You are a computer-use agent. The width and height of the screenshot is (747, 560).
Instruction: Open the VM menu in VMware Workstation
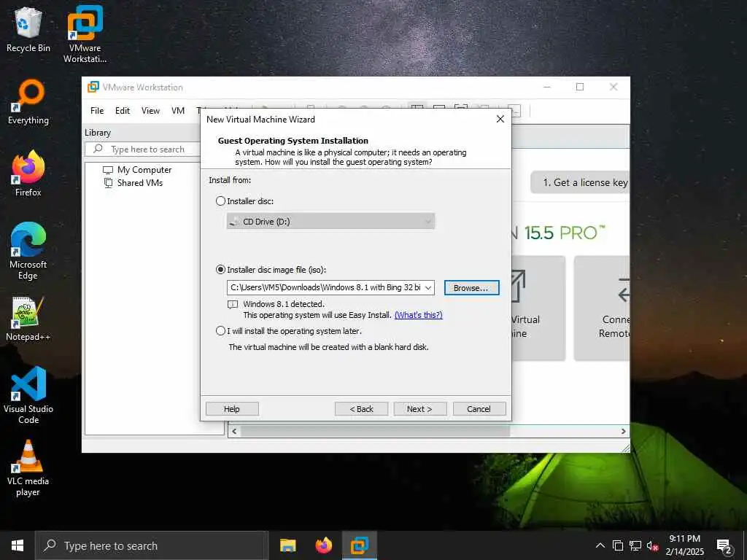(178, 111)
